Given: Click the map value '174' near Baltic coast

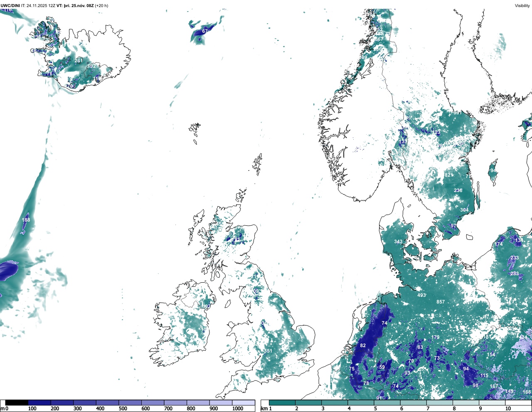Looking at the screenshot, I should 499,244.
